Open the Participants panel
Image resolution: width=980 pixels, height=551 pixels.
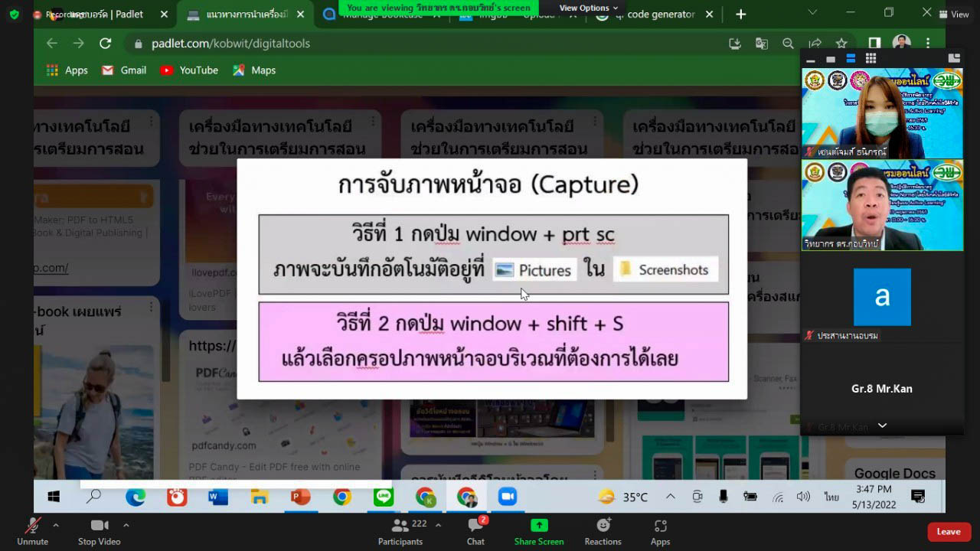point(400,530)
